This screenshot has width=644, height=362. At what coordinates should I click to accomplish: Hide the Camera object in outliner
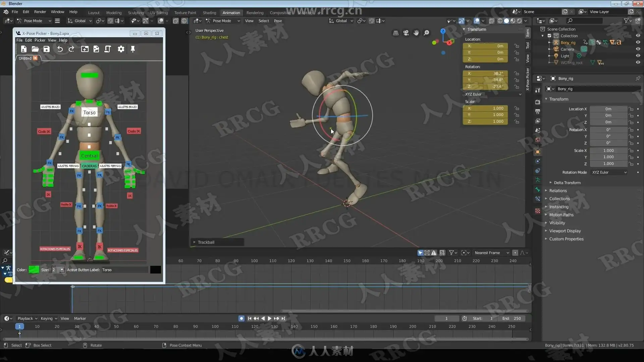638,49
